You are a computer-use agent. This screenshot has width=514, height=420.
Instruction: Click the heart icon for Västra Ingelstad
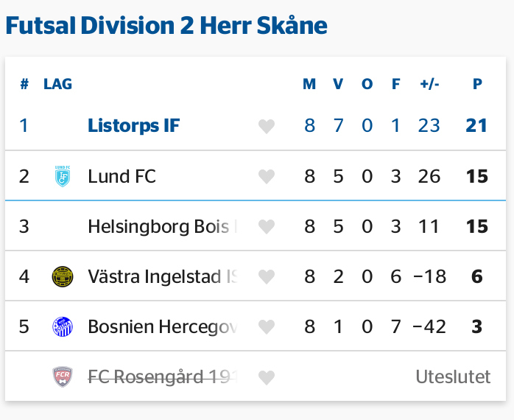pos(267,276)
